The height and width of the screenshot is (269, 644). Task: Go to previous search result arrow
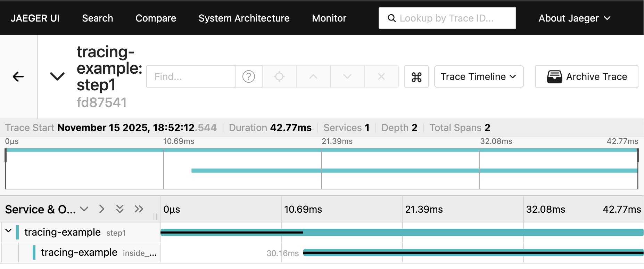coord(313,76)
